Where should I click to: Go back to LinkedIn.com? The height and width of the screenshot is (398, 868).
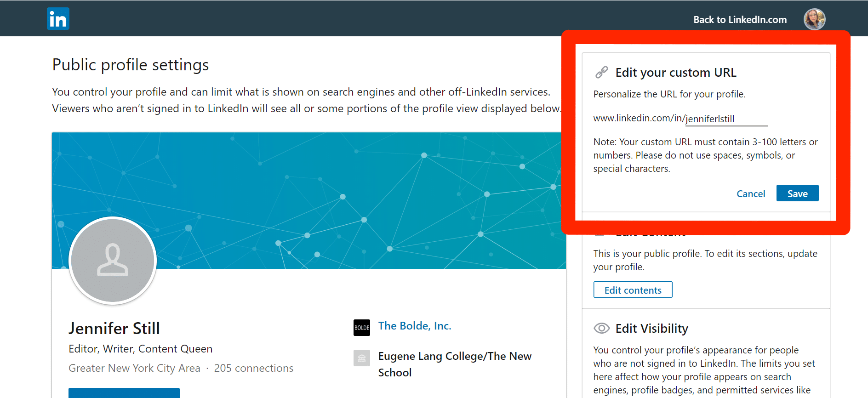pos(740,20)
